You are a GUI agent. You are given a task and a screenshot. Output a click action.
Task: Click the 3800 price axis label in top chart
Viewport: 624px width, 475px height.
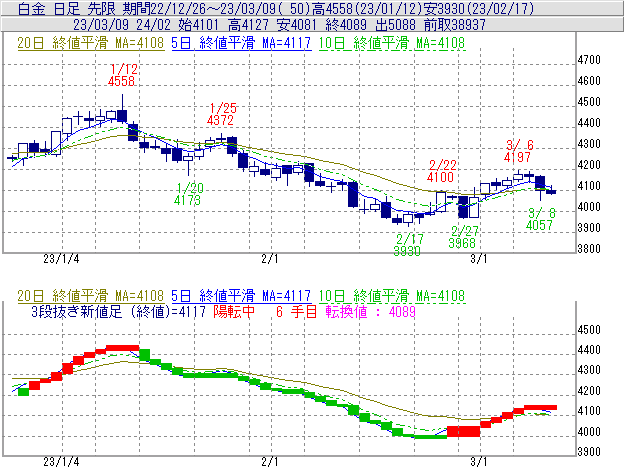pyautogui.click(x=589, y=249)
